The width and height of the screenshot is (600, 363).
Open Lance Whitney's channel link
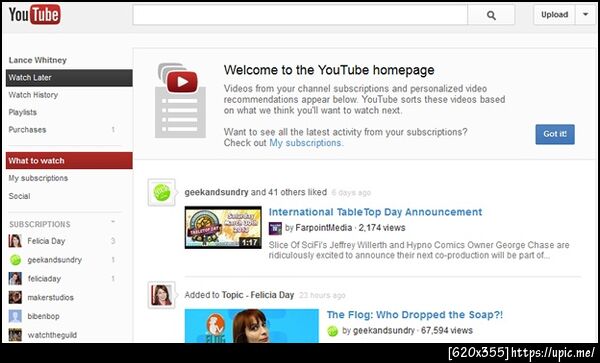point(38,60)
